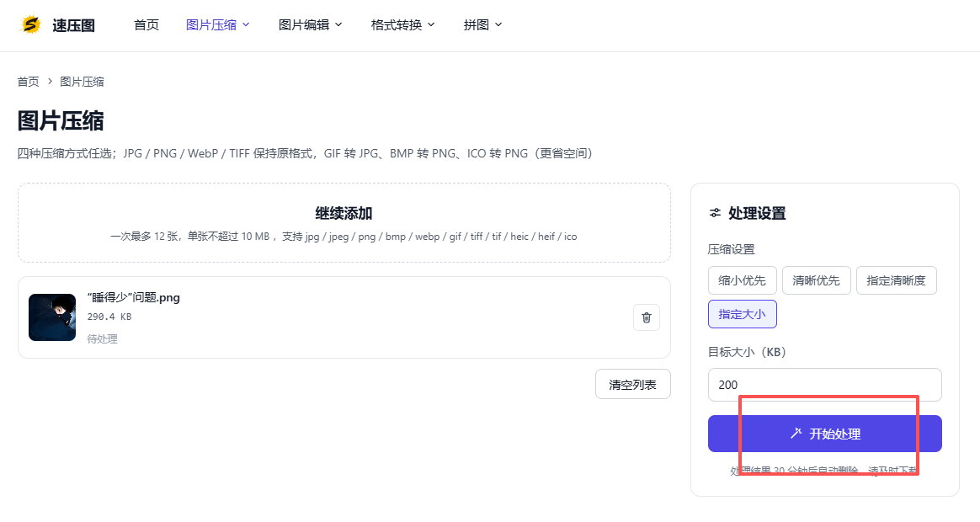Click the 继续添加 upload area
This screenshot has width=980, height=522.
[344, 222]
